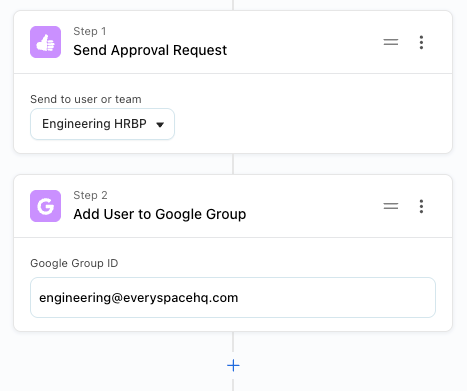The height and width of the screenshot is (391, 467).
Task: Click the Send to user or team label
Action: (x=86, y=99)
